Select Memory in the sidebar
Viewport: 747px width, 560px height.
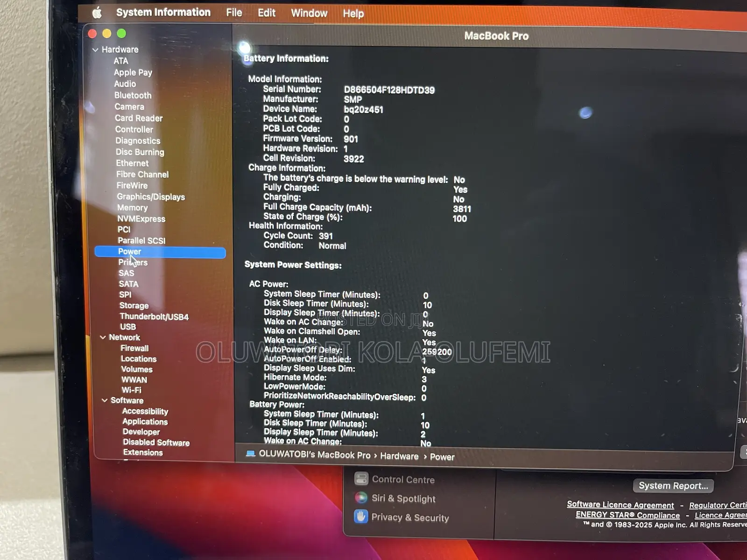[132, 208]
